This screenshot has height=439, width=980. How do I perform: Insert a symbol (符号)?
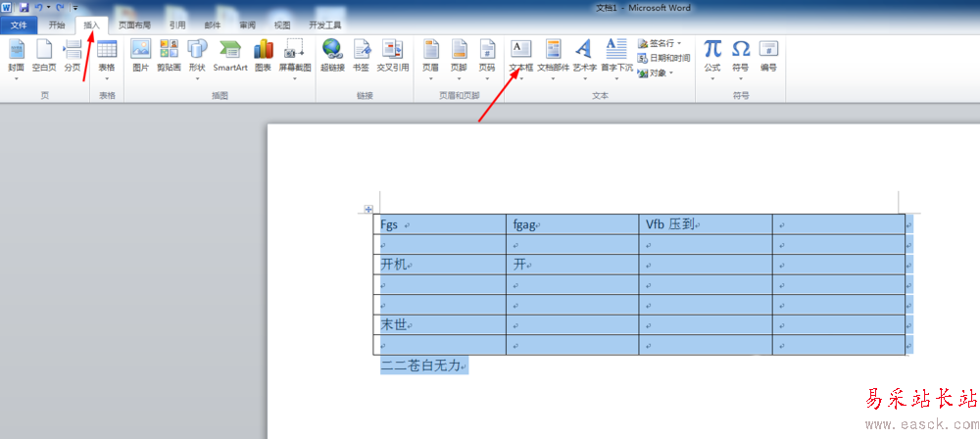coord(741,58)
